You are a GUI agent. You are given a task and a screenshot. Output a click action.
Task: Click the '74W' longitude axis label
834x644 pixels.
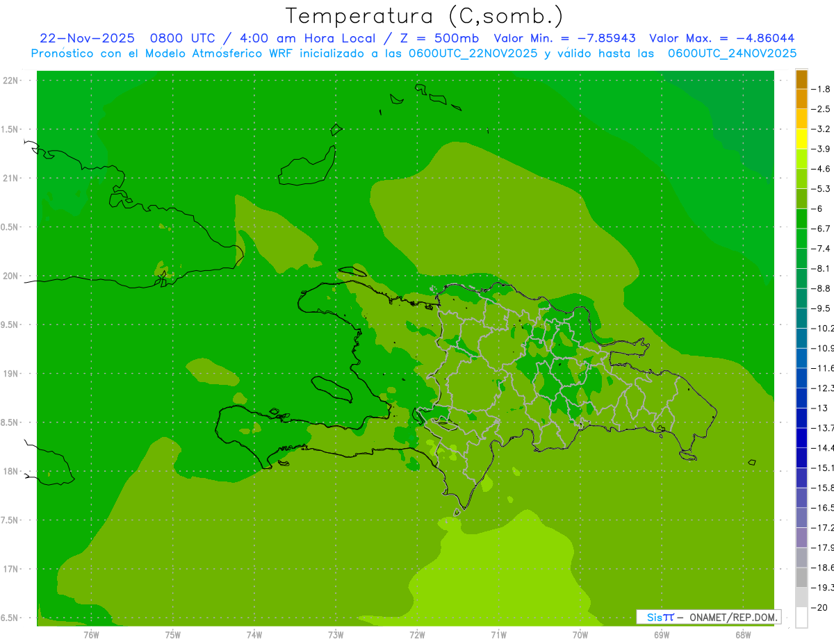[254, 634]
